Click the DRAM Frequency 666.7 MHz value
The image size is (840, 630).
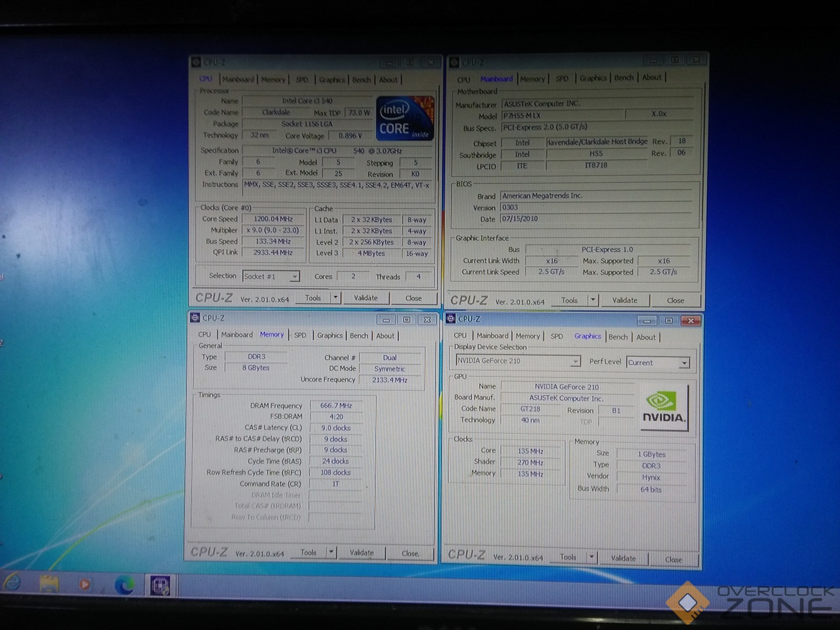(336, 405)
